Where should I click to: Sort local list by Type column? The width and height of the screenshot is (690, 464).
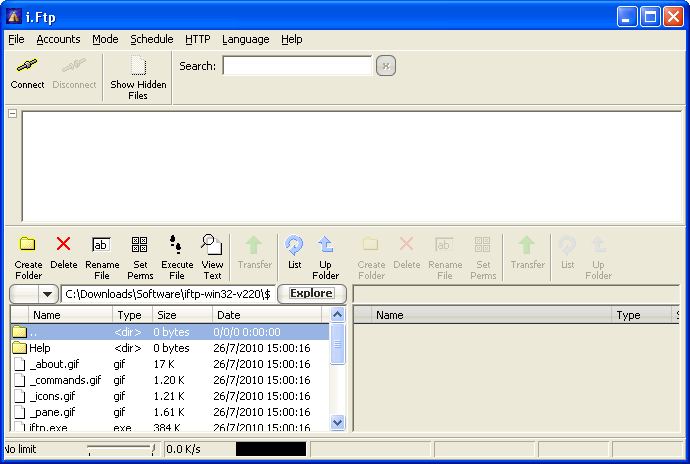tap(132, 315)
